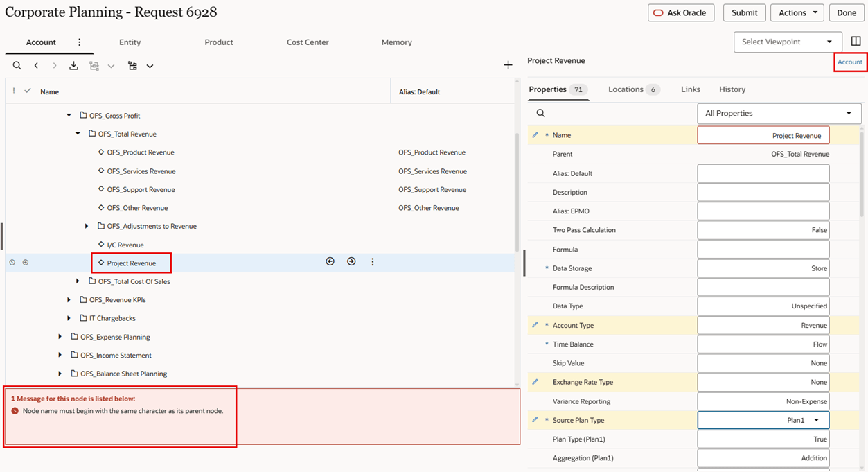
Task: Click the Alias: Default input field
Action: coord(763,173)
